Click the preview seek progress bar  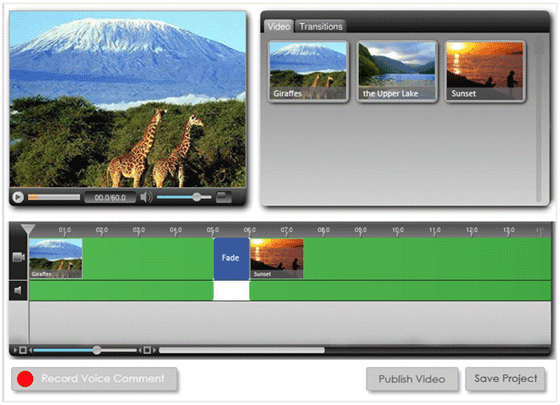54,197
